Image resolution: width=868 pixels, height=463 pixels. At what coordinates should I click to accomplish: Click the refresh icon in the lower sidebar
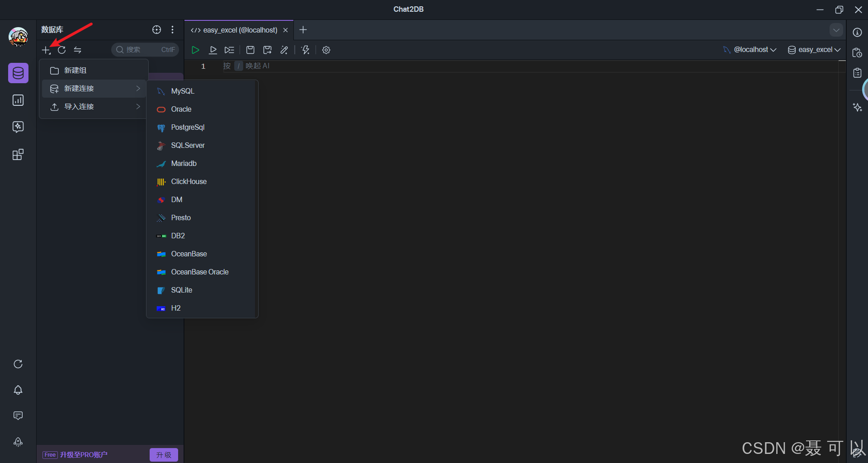pyautogui.click(x=18, y=364)
